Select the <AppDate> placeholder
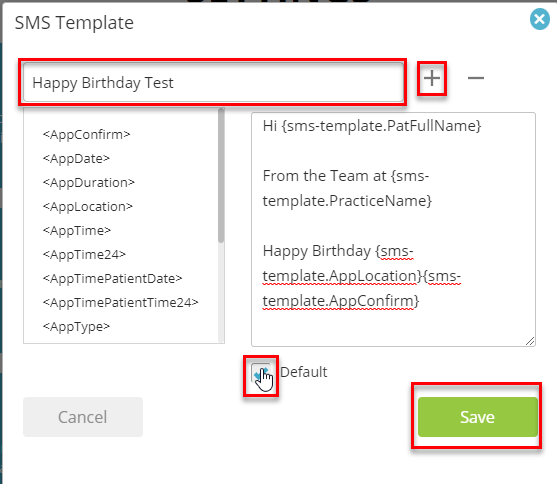This screenshot has width=557, height=484. click(x=76, y=158)
